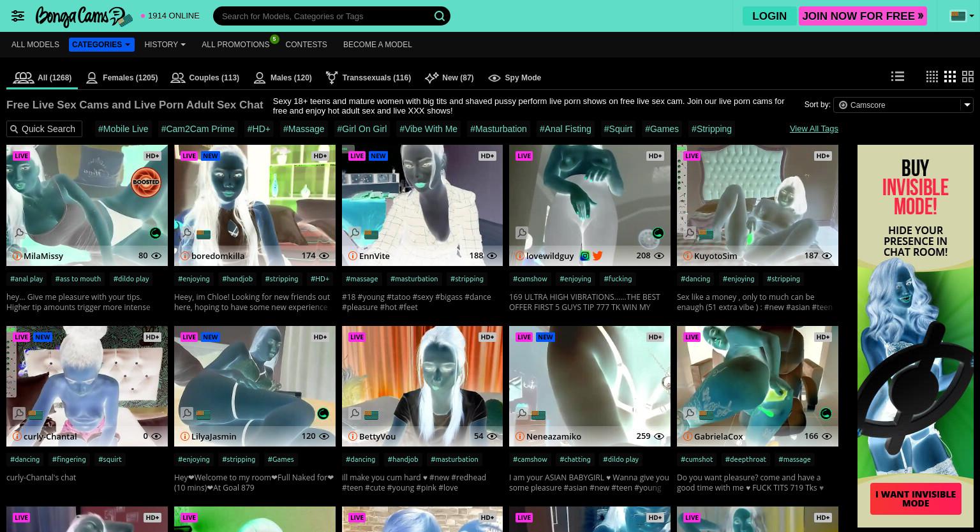
Task: Open Contests in the menu
Action: click(306, 45)
